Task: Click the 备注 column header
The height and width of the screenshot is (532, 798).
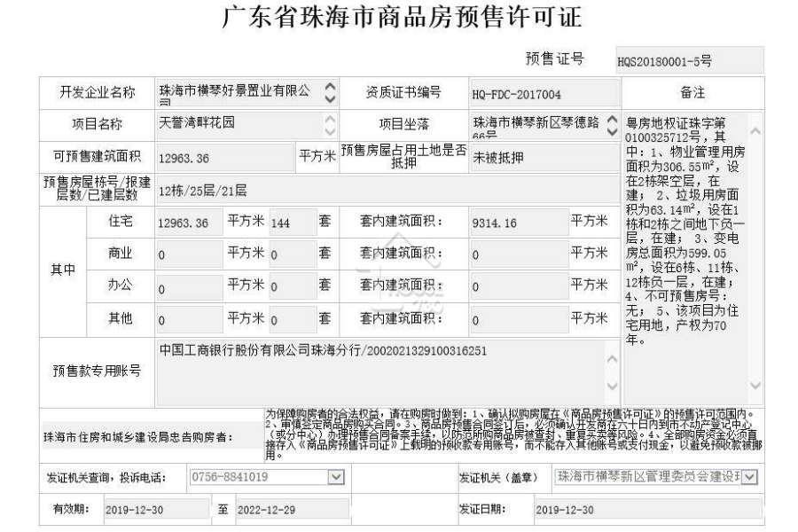Action: (x=692, y=92)
